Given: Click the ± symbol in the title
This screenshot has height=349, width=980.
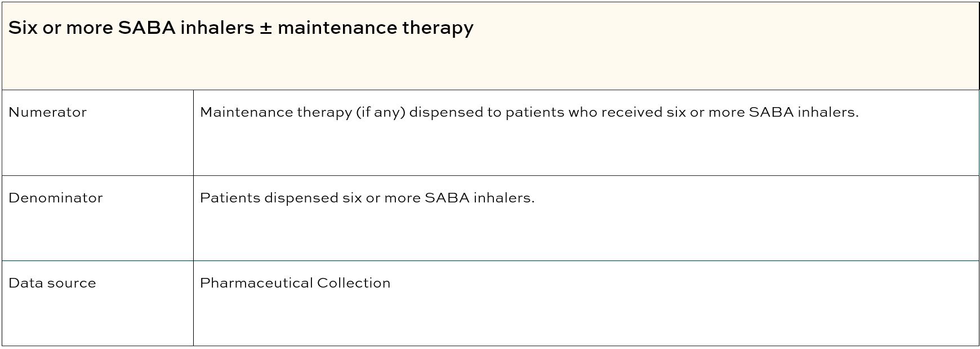Looking at the screenshot, I should [265, 28].
